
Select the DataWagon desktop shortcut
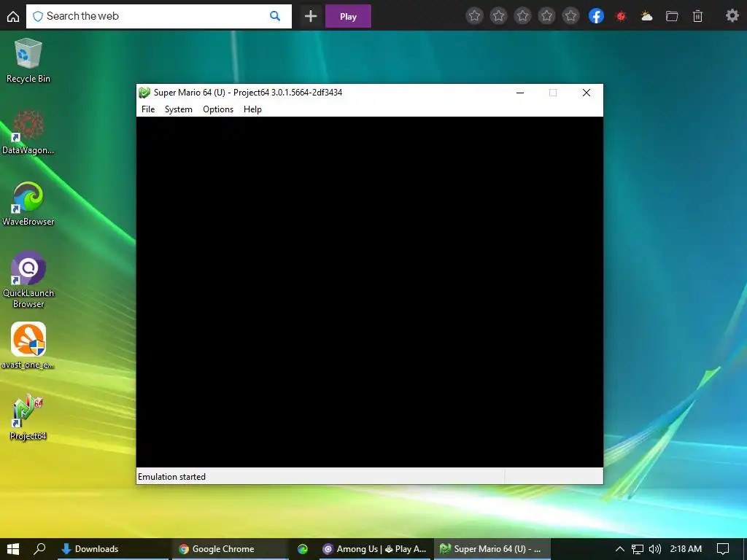pyautogui.click(x=28, y=133)
